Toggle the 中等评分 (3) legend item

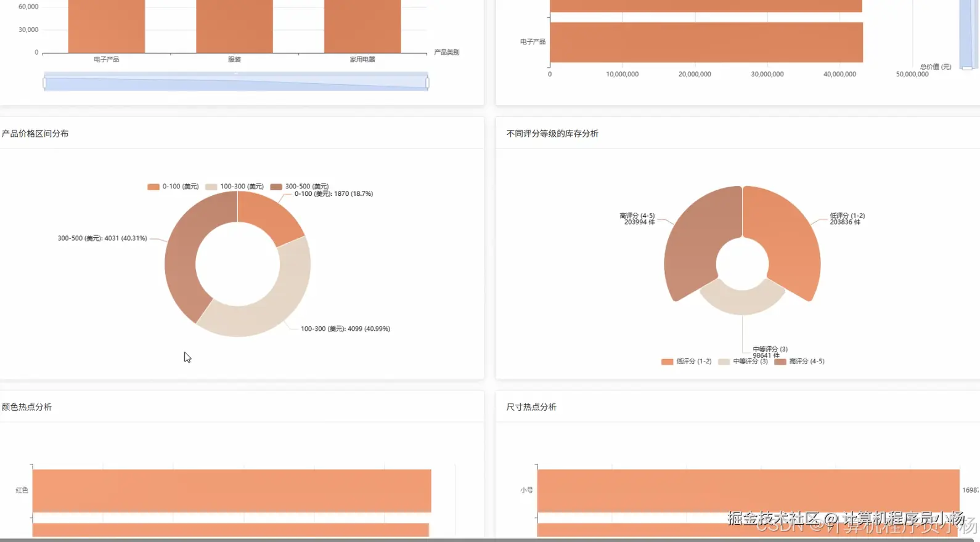pyautogui.click(x=743, y=362)
